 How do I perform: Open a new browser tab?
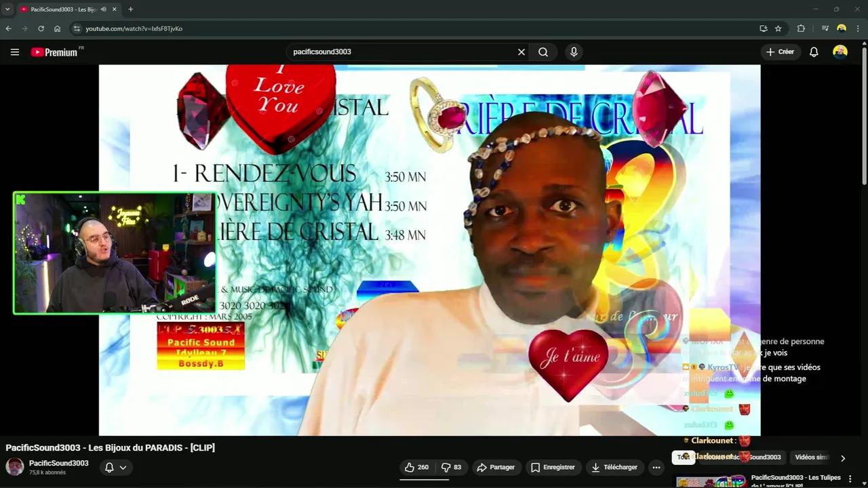pos(130,9)
